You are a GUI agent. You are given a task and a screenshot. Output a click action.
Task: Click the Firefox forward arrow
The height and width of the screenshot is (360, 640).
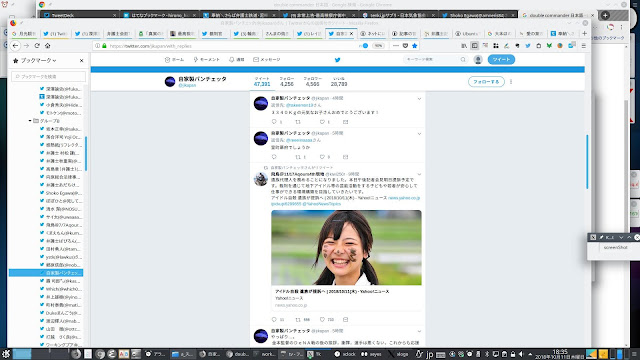pos(26,46)
